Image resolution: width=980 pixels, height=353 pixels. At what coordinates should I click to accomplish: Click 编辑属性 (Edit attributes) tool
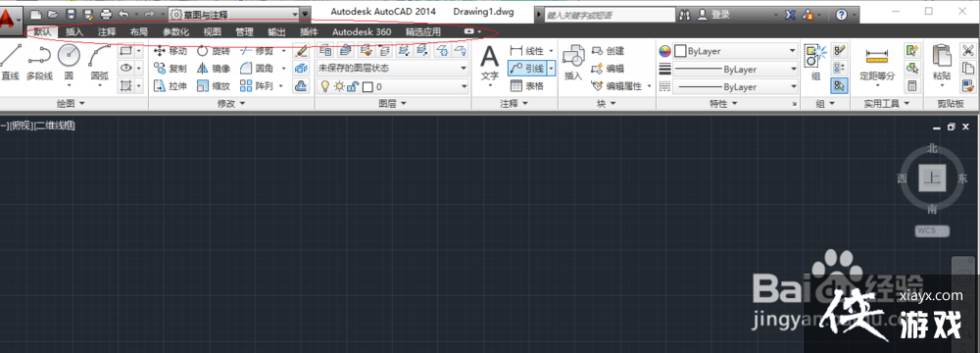[616, 86]
